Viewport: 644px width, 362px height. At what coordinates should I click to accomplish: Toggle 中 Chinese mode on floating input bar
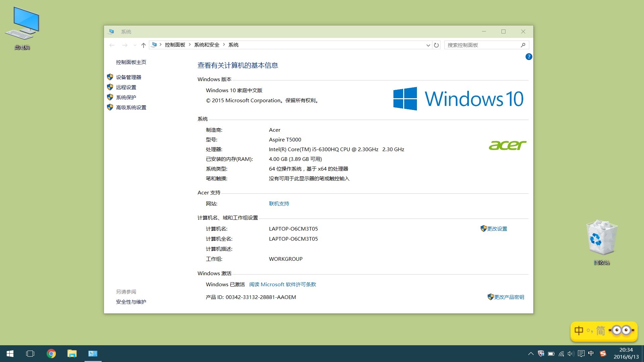pyautogui.click(x=579, y=331)
